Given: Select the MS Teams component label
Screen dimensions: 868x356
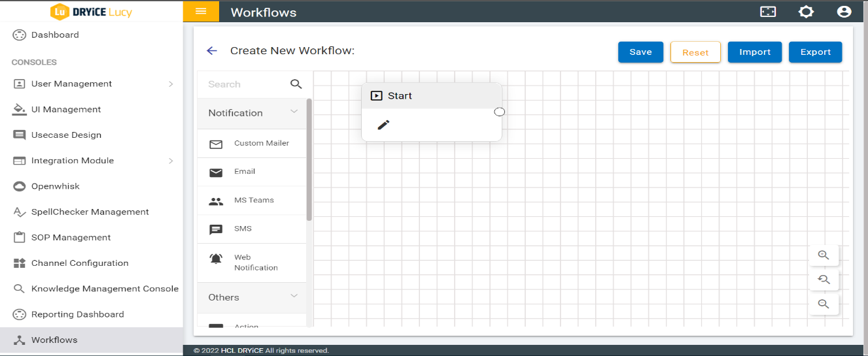Looking at the screenshot, I should tap(254, 200).
